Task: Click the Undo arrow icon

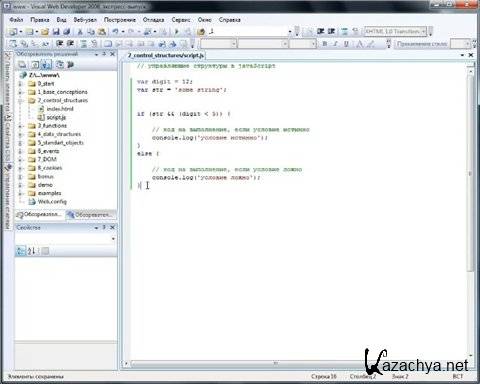Action: coord(115,32)
